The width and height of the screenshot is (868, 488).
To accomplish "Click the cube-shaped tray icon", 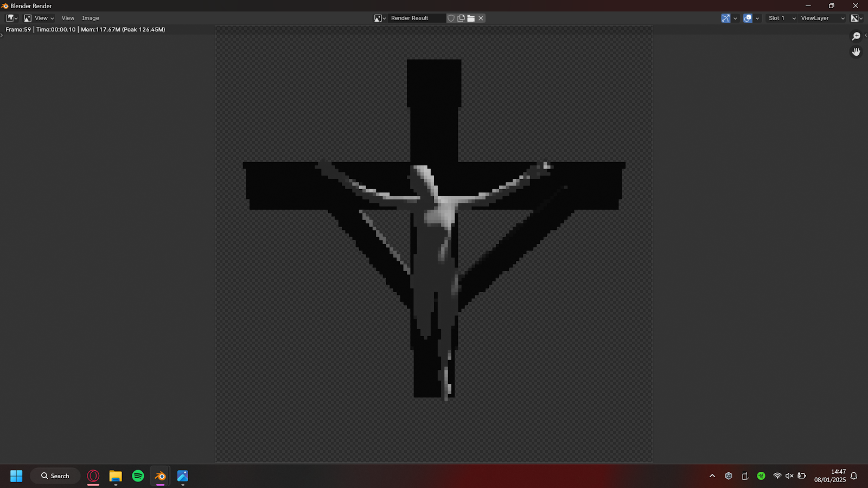I will (x=729, y=476).
